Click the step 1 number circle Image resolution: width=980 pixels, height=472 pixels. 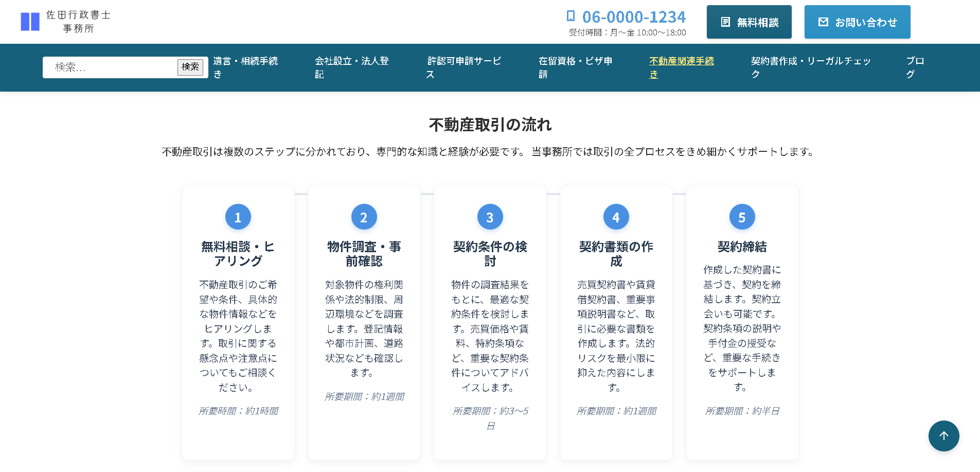pos(238,217)
